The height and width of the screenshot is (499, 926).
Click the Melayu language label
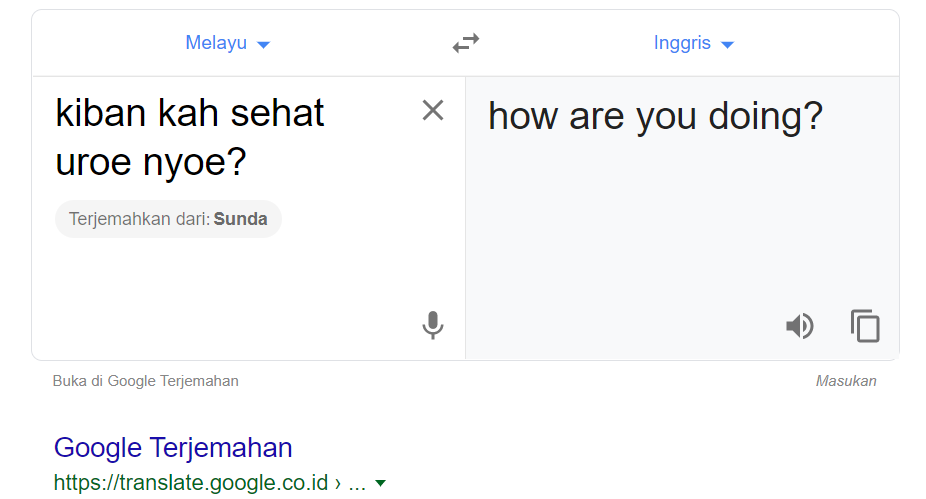[x=216, y=43]
